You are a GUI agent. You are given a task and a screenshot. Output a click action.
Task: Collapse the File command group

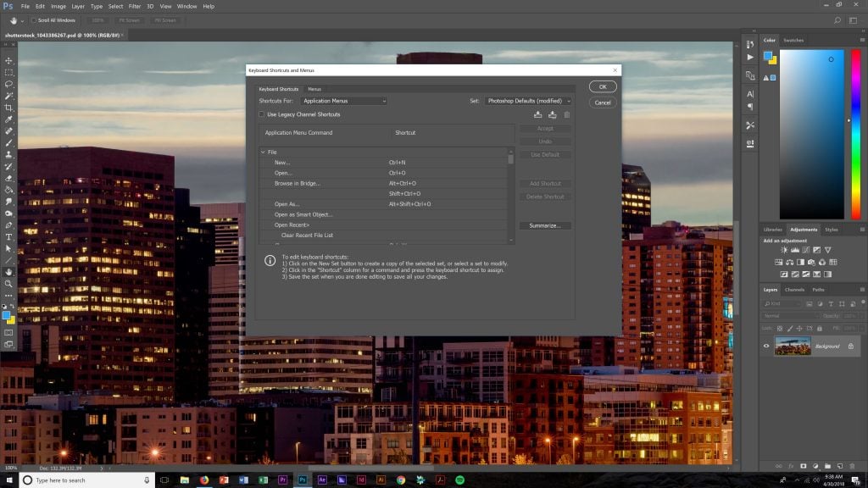[x=264, y=152]
